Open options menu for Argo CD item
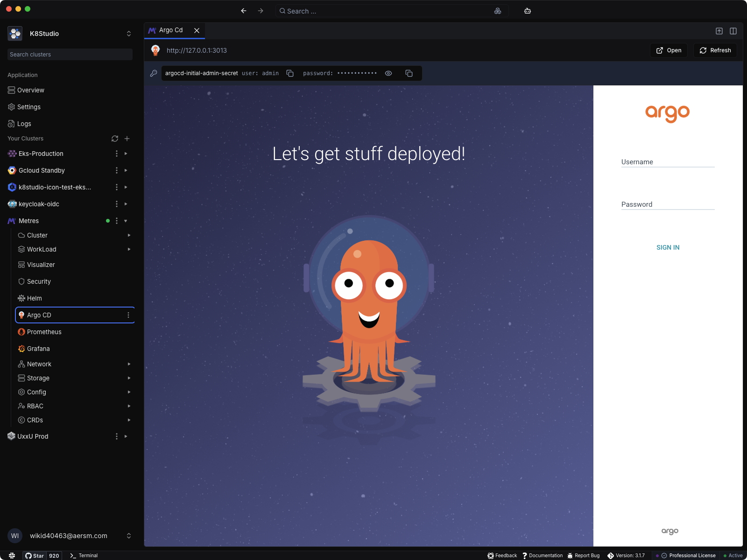Screen dimensions: 747x560 point(128,315)
